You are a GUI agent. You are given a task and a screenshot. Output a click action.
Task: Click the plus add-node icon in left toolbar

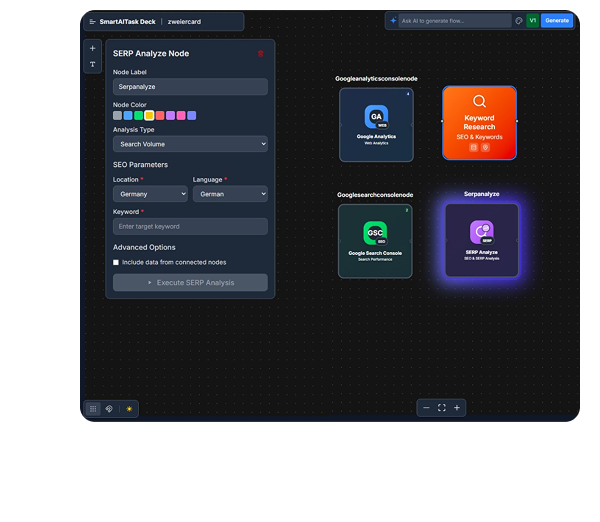click(93, 48)
